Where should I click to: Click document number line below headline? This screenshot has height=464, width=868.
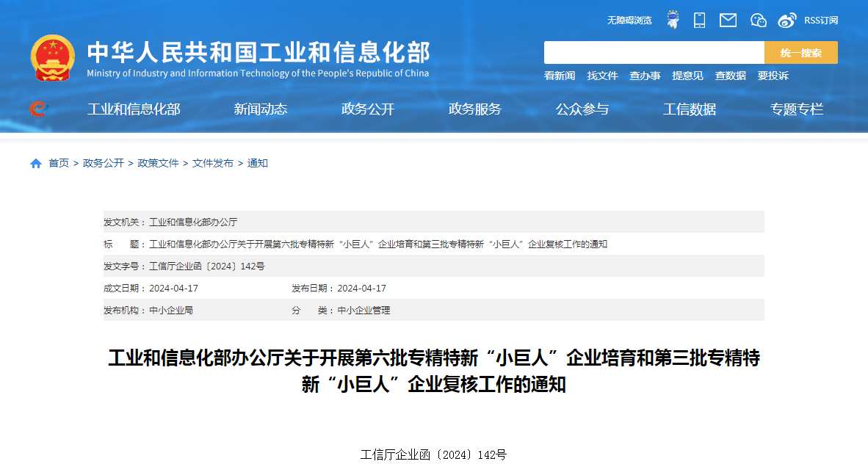[433, 455]
